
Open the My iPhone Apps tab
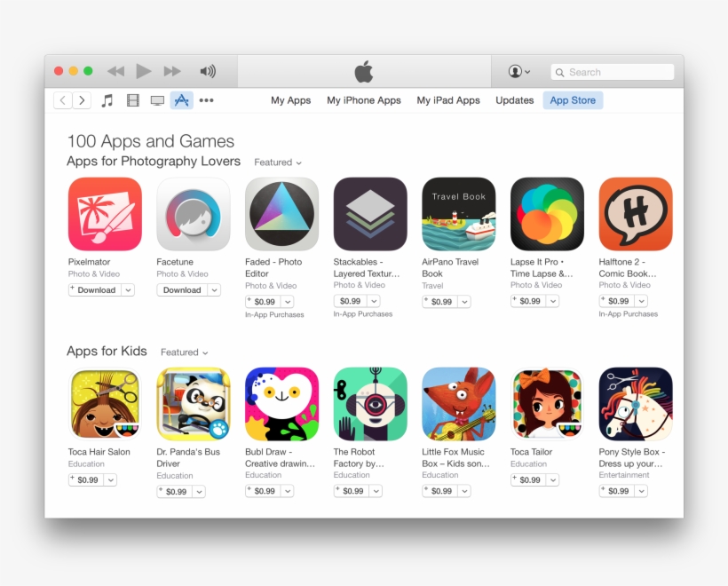pyautogui.click(x=363, y=100)
